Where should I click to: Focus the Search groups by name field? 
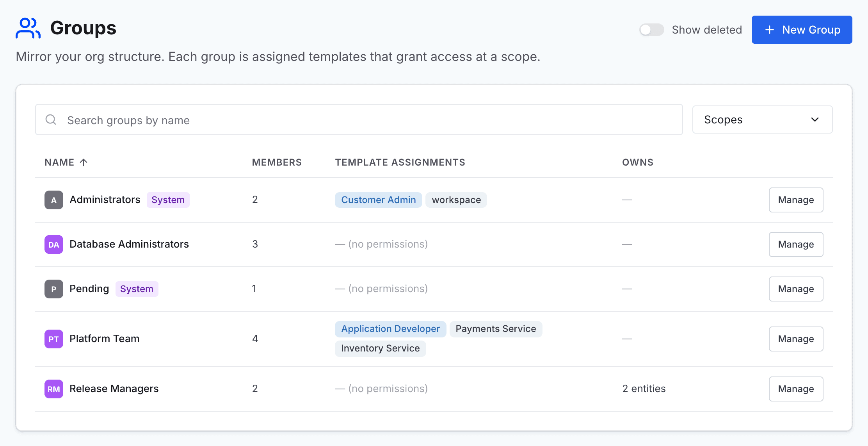coord(359,120)
